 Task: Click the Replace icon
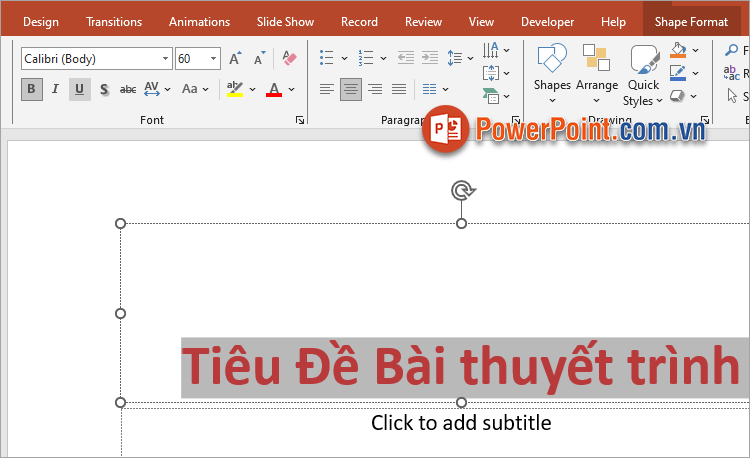point(731,73)
